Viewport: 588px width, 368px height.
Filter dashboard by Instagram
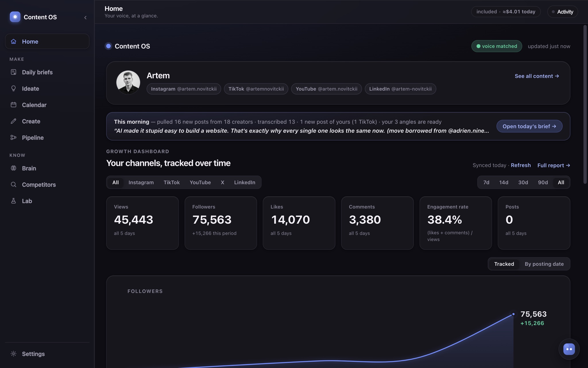(x=141, y=182)
